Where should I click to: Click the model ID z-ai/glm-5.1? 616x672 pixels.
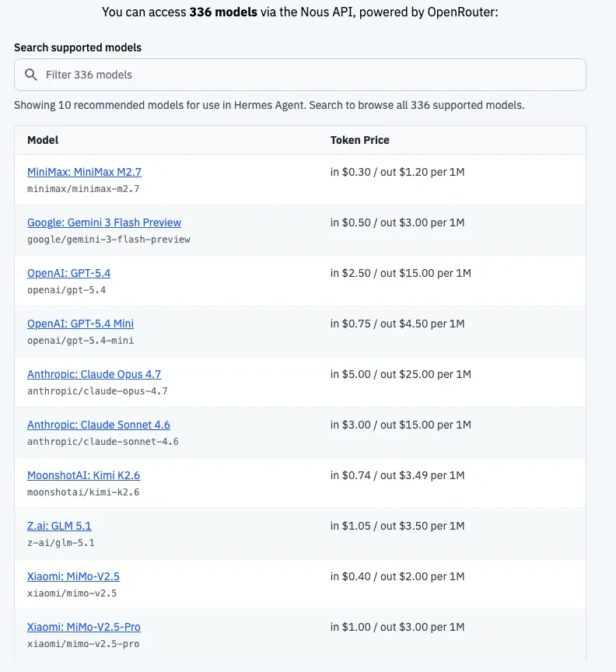pyautogui.click(x=61, y=543)
